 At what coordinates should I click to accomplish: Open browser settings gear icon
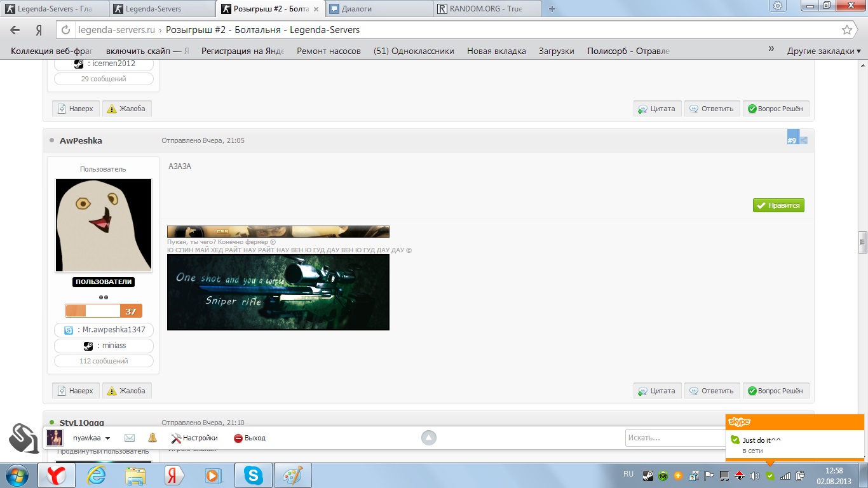(777, 6)
